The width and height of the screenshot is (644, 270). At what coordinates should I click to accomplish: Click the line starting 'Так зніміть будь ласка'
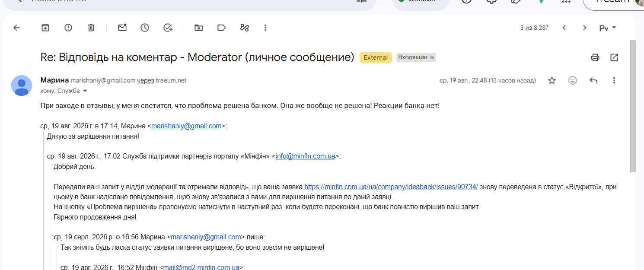pyautogui.click(x=192, y=248)
